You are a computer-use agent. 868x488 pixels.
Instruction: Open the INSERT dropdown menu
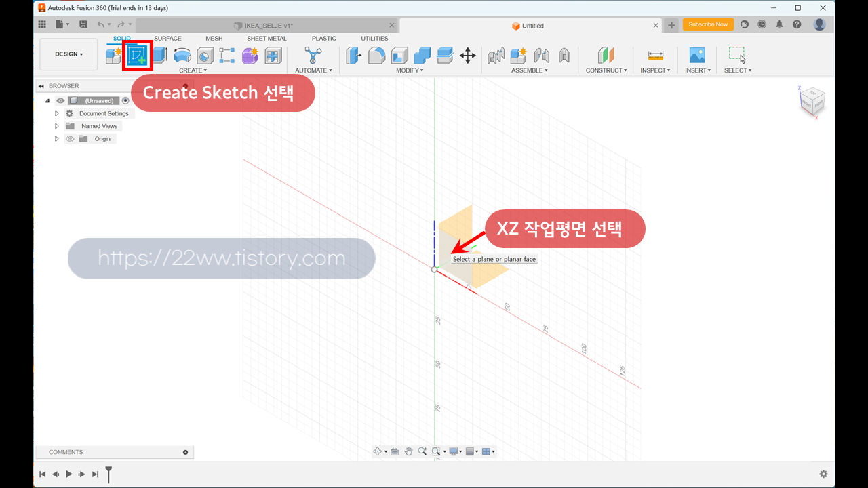698,70
